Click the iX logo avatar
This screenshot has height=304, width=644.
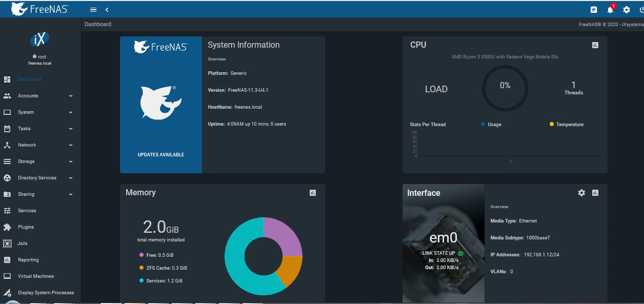click(39, 39)
